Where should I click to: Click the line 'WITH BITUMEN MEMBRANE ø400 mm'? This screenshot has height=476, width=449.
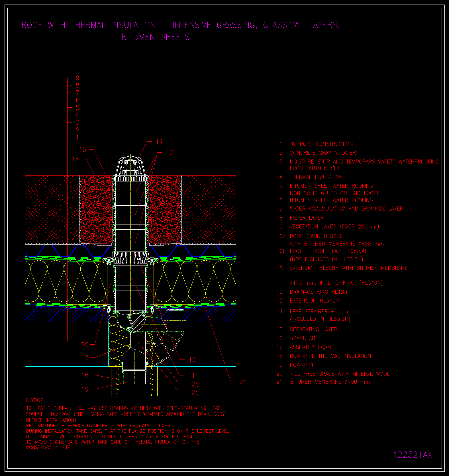pyautogui.click(x=337, y=244)
